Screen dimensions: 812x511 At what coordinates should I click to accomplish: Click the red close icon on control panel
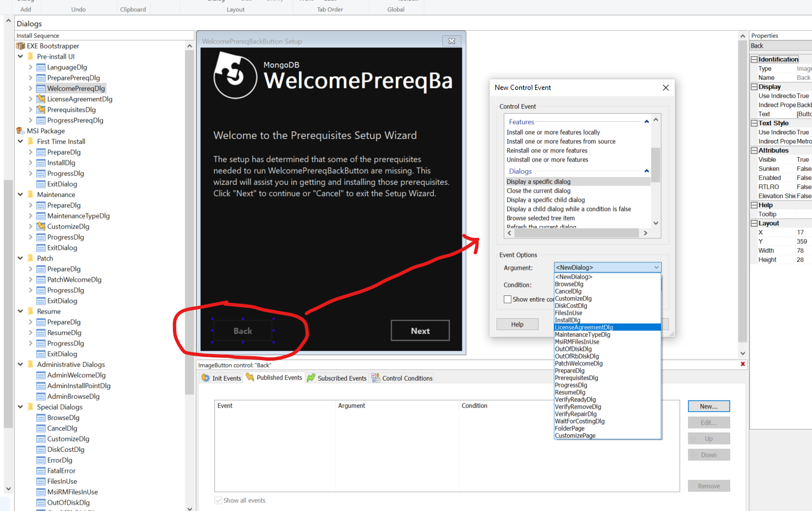pyautogui.click(x=743, y=364)
